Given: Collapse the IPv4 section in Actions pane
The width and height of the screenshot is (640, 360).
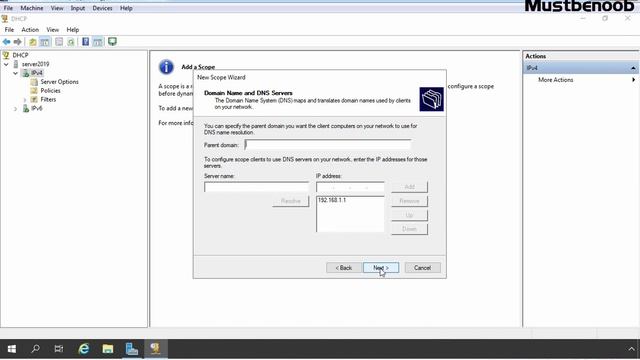Looking at the screenshot, I should (x=633, y=68).
